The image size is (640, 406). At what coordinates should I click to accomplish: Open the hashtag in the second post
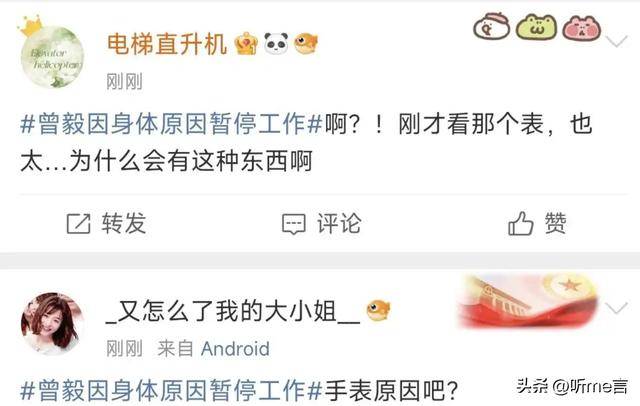coord(172,391)
